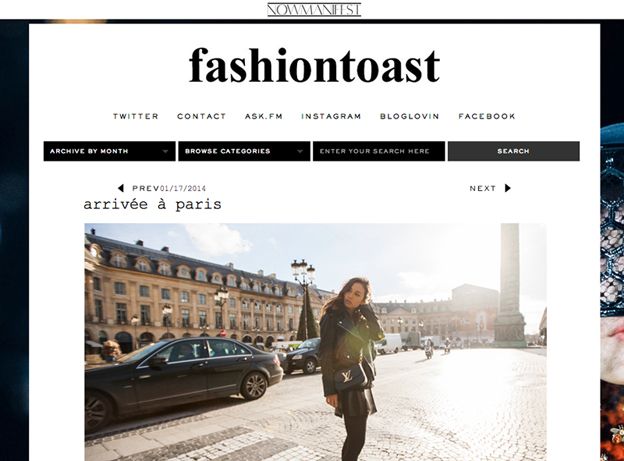Image resolution: width=624 pixels, height=461 pixels.
Task: Open the Twitter nav link
Action: pos(136,116)
